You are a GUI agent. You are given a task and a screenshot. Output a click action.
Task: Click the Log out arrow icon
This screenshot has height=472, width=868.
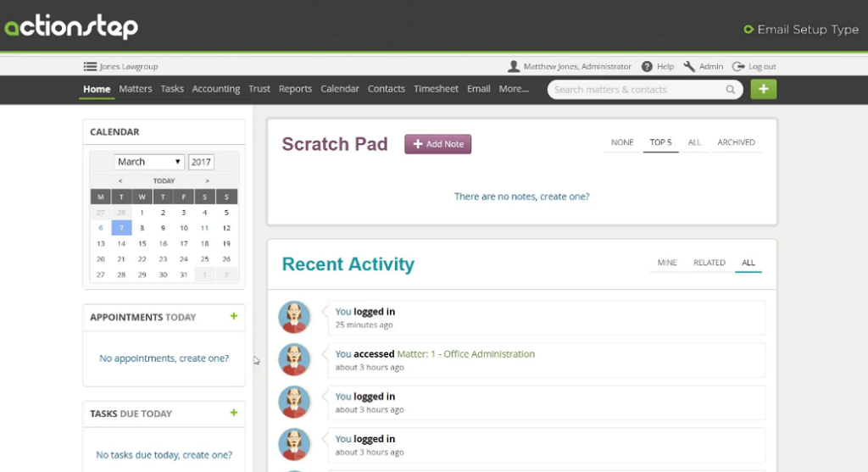(738, 66)
